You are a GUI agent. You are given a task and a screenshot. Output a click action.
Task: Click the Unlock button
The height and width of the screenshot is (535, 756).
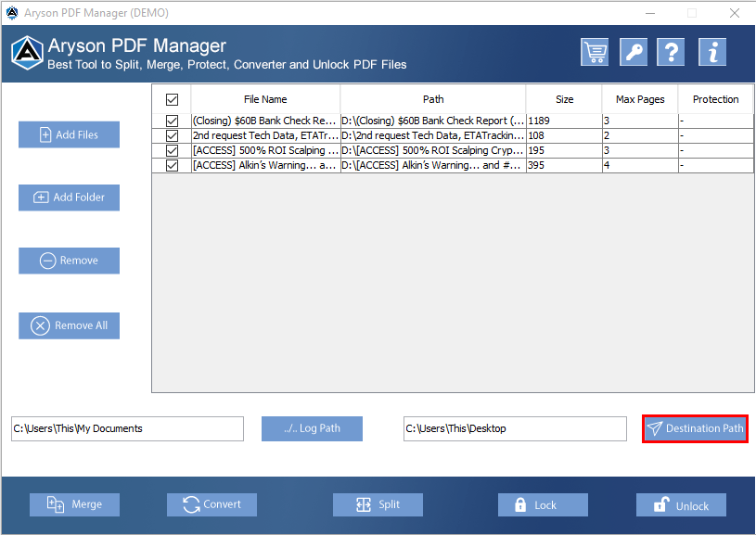(681, 504)
